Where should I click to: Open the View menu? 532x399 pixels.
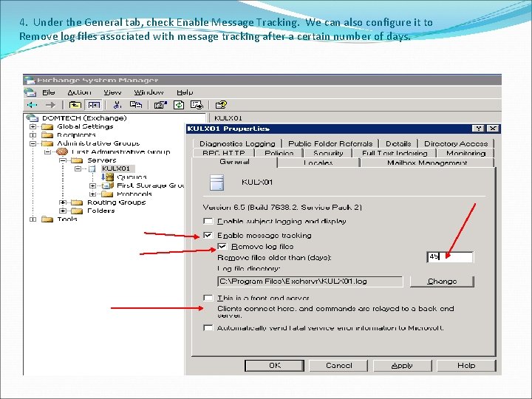pos(112,92)
